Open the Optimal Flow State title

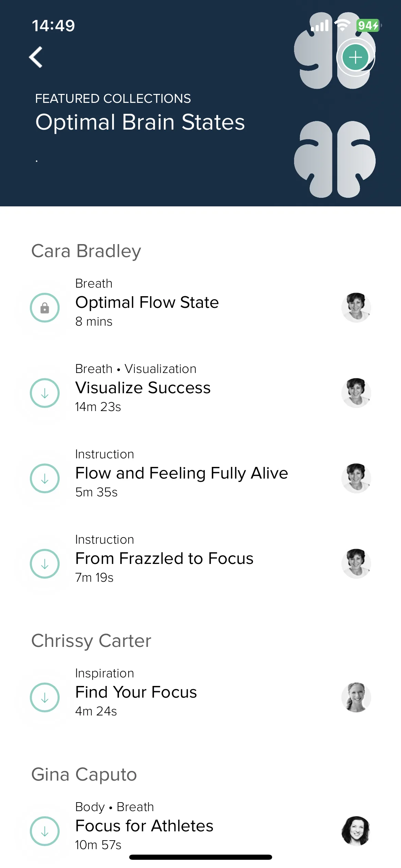click(x=147, y=302)
